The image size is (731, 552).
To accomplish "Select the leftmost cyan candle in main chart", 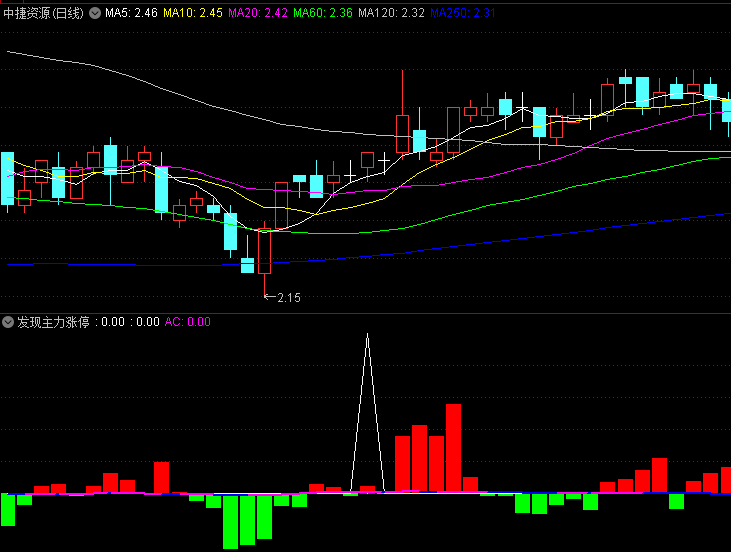I will click(7, 178).
